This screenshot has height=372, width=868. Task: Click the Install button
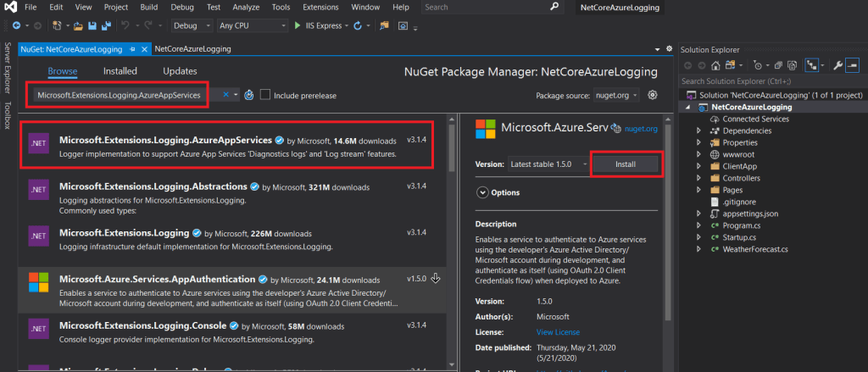[626, 164]
